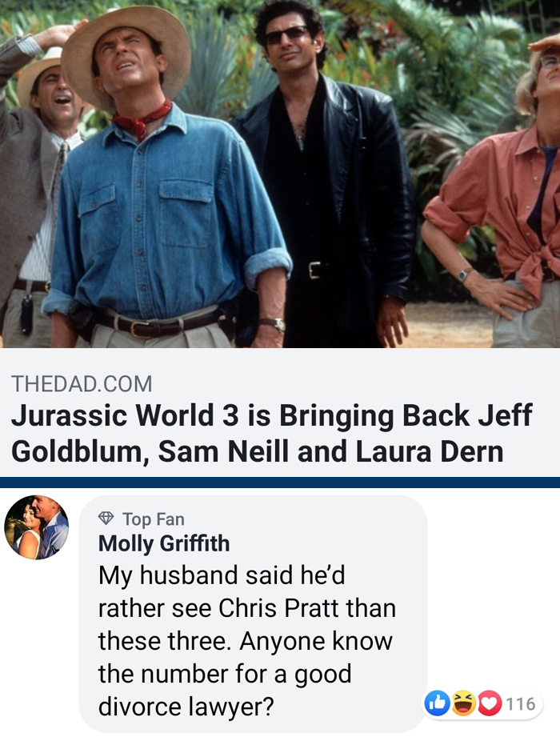Screen dimensions: 560x741
Task: Open Molly Griffith's profile picture
Action: tap(36, 527)
